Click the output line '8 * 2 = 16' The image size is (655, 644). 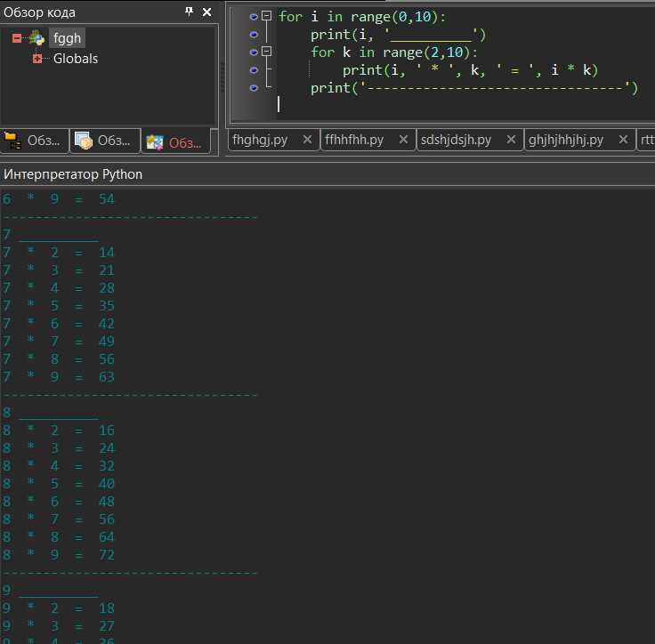coord(59,431)
